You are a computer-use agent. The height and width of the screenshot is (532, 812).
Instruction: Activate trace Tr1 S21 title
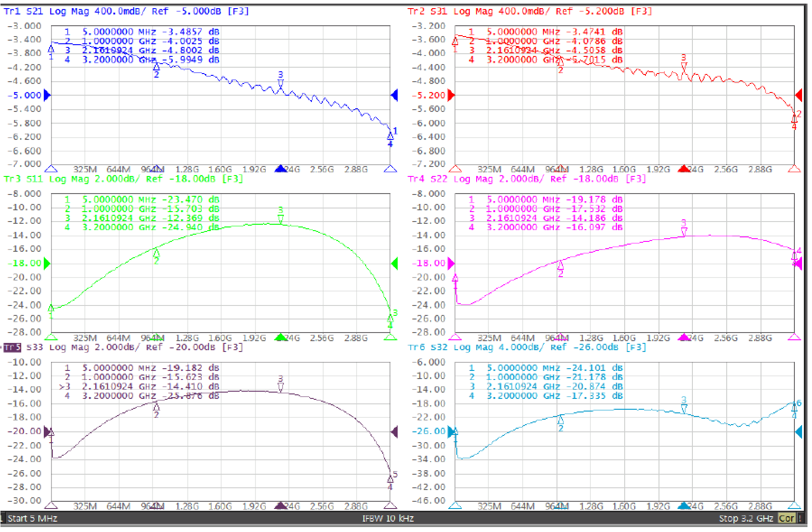(x=23, y=11)
